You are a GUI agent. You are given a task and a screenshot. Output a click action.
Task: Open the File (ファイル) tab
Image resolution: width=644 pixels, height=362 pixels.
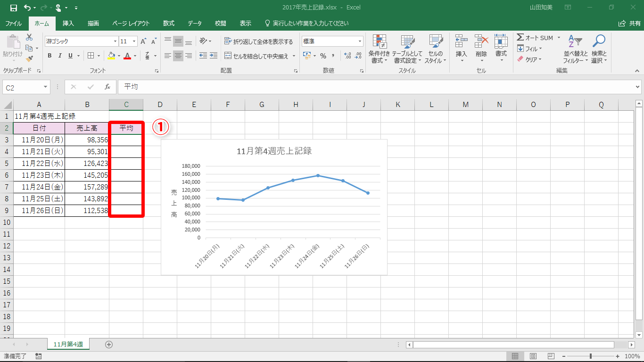click(x=13, y=23)
